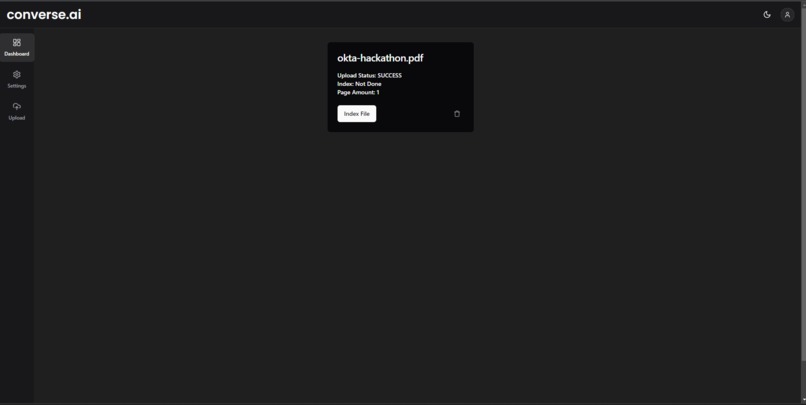This screenshot has height=405, width=806.
Task: Open the Settings gear in the sidebar
Action: point(17,79)
